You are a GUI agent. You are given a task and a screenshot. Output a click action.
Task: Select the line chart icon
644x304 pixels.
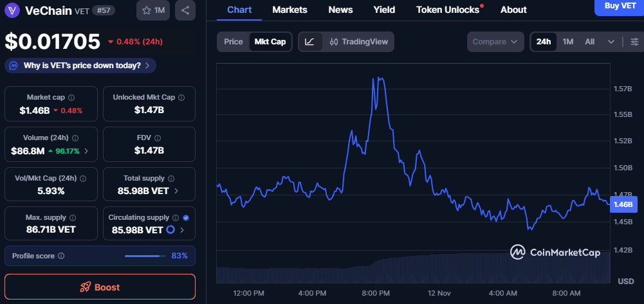pos(309,42)
